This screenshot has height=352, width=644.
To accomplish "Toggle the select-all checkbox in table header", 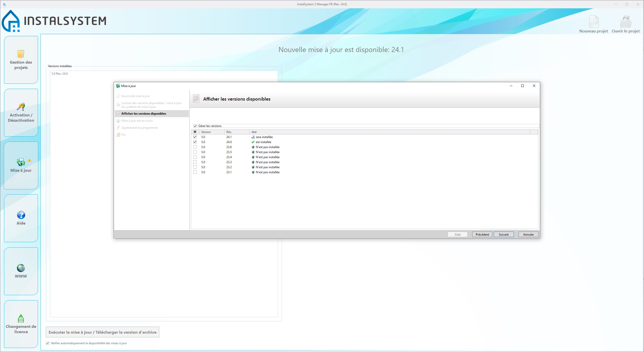I will pos(195,132).
